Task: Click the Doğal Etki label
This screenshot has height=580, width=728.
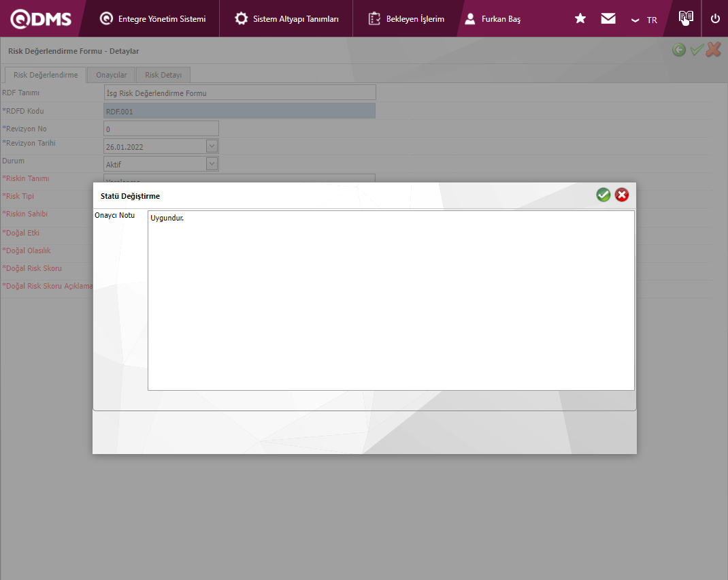Action: point(21,233)
